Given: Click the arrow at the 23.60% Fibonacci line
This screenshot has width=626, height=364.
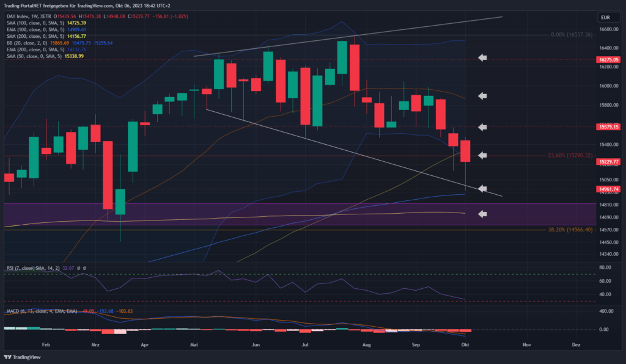Looking at the screenshot, I should 482,155.
